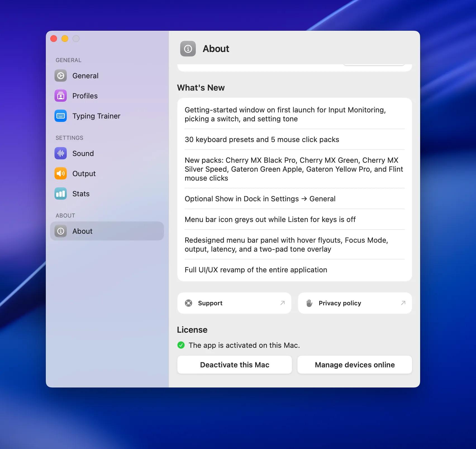Click 'Optional Show in Dock' changelog entry
The width and height of the screenshot is (476, 449).
click(x=260, y=199)
